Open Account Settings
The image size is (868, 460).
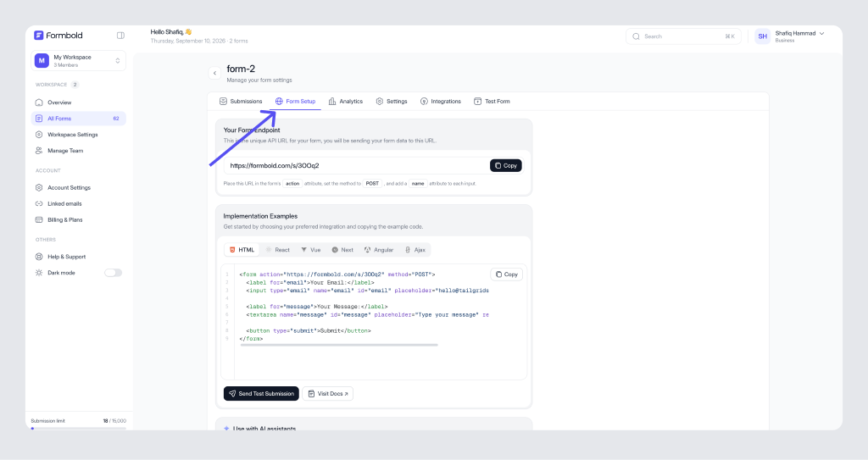click(79, 188)
